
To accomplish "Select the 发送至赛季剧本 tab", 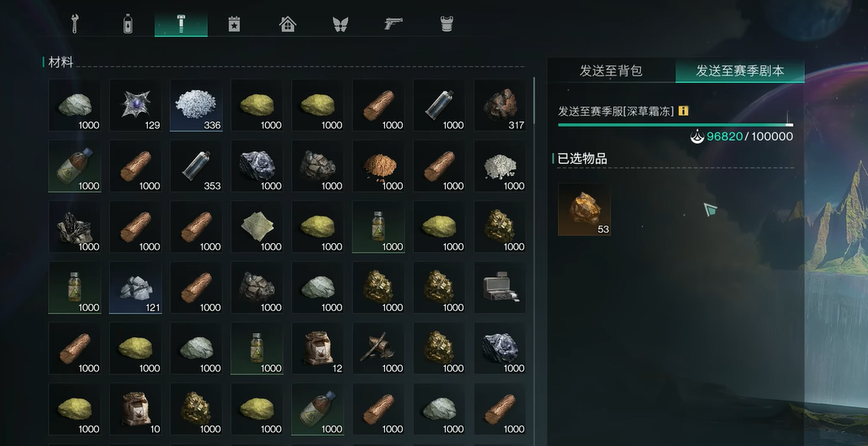I will click(x=740, y=71).
